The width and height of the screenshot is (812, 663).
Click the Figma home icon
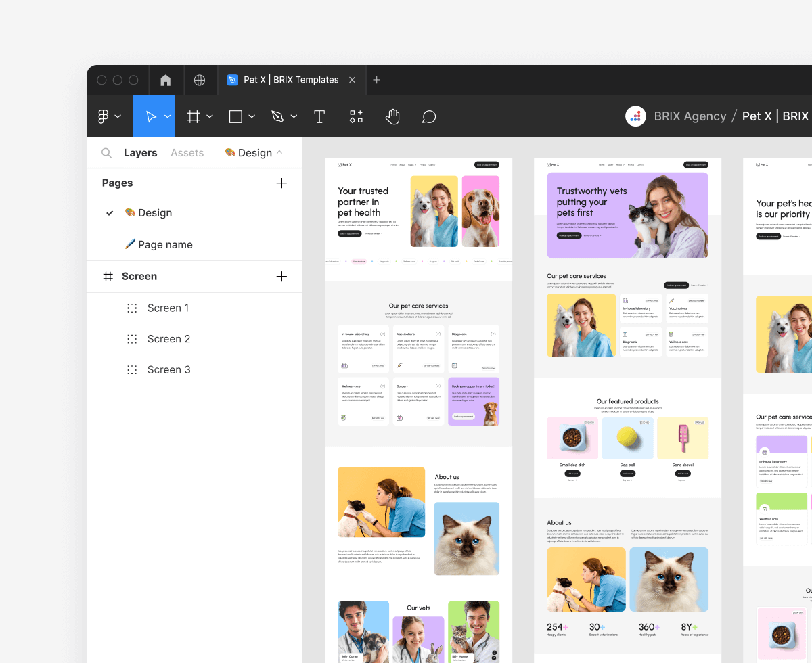tap(165, 80)
